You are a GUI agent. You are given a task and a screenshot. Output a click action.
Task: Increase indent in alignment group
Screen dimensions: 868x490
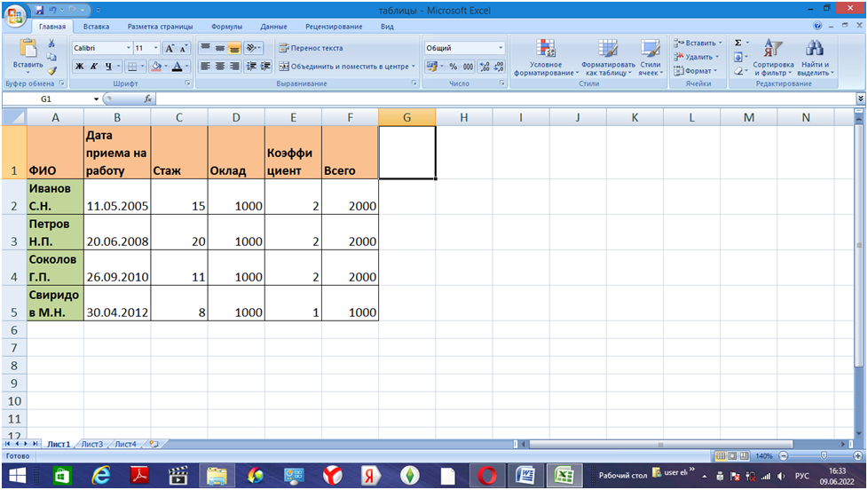coord(265,67)
